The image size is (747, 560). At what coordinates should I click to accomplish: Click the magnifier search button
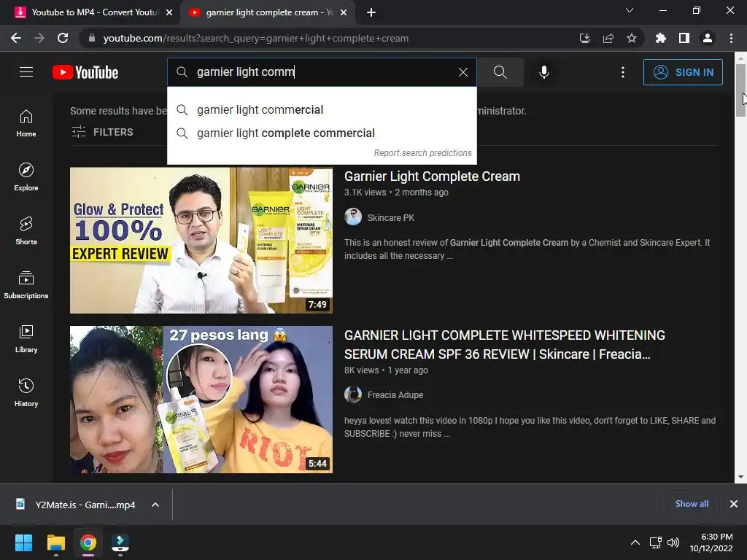500,72
